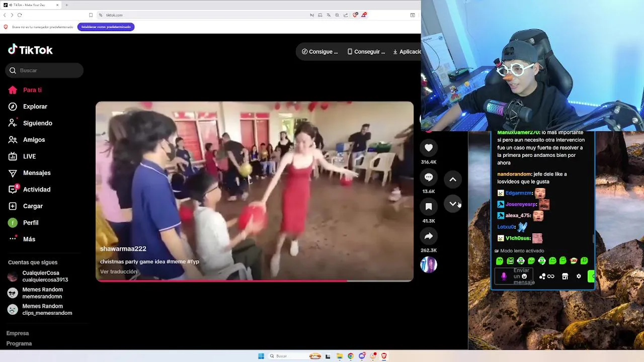644x362 pixels.
Task: Select the TikTok - Make Your Day tab
Action: click(31, 5)
